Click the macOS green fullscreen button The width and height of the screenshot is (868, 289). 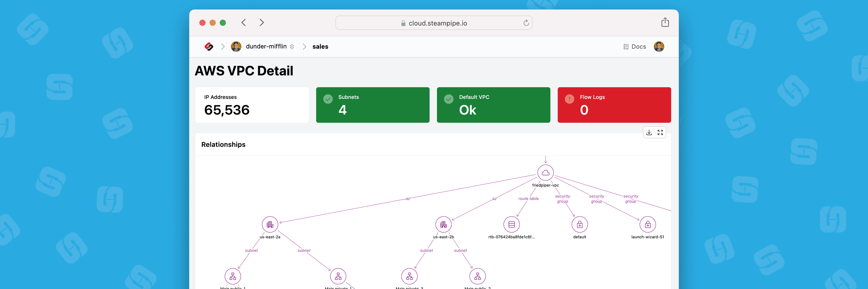click(223, 22)
